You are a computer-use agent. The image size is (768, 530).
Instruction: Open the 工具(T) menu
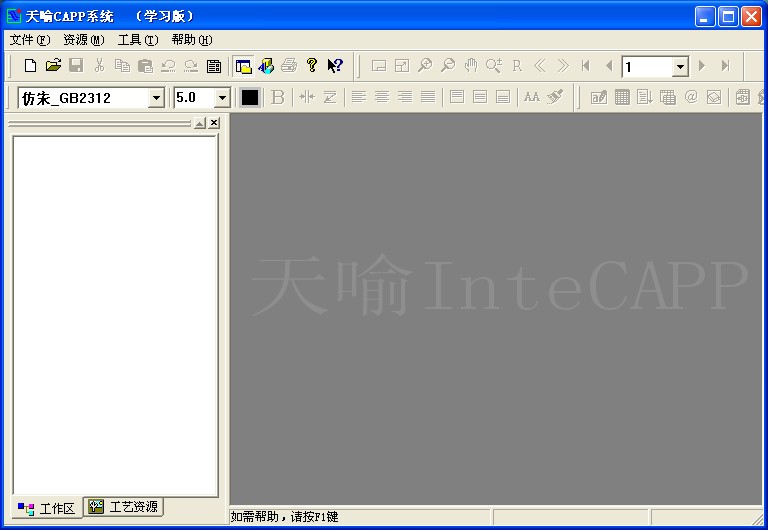tap(138, 40)
